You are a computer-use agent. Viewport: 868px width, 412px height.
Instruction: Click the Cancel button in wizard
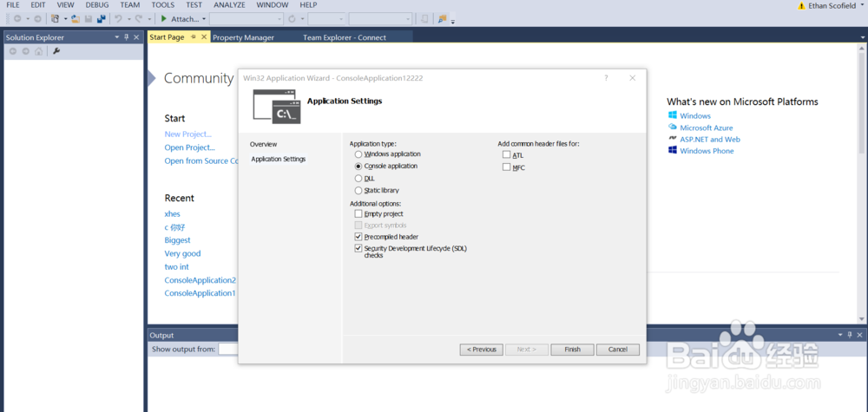(x=618, y=350)
